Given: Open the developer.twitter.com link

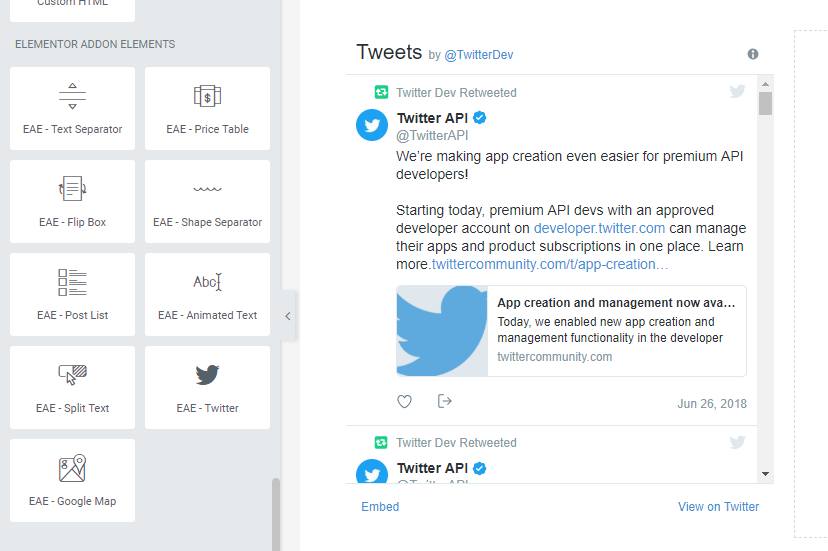Looking at the screenshot, I should pyautogui.click(x=599, y=228).
